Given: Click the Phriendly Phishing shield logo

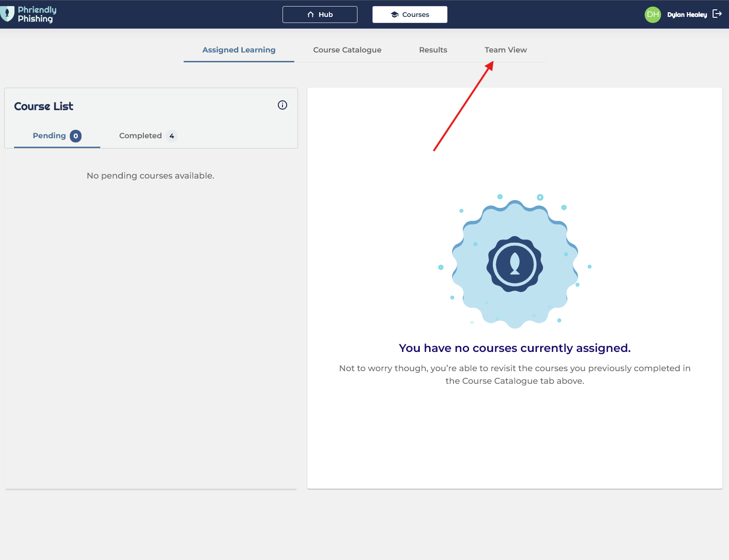Looking at the screenshot, I should pyautogui.click(x=7, y=14).
